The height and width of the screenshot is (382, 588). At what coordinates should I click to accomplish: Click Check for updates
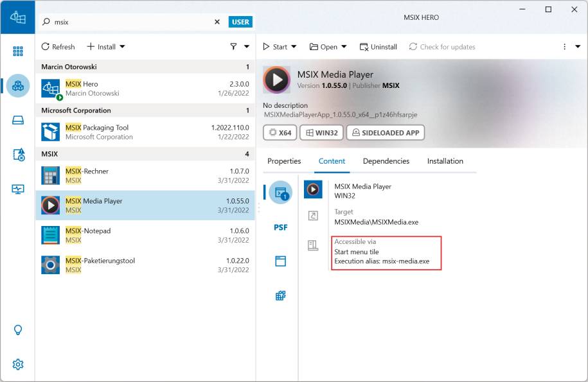(442, 47)
